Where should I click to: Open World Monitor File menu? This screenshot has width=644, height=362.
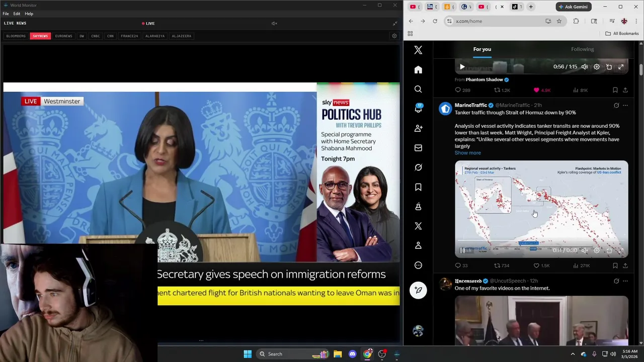[x=6, y=14]
